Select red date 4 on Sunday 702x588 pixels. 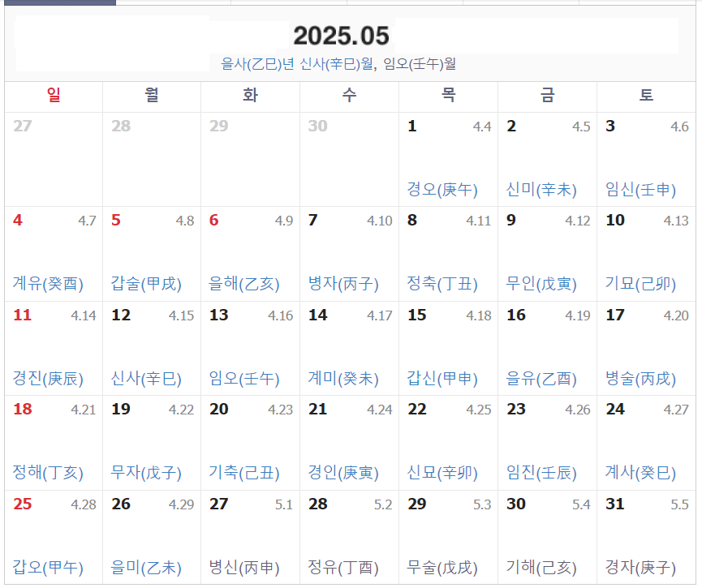[18, 220]
